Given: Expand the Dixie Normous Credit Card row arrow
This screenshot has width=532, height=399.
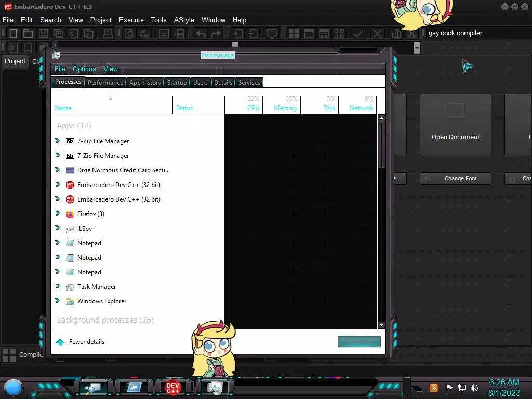Looking at the screenshot, I should (58, 170).
